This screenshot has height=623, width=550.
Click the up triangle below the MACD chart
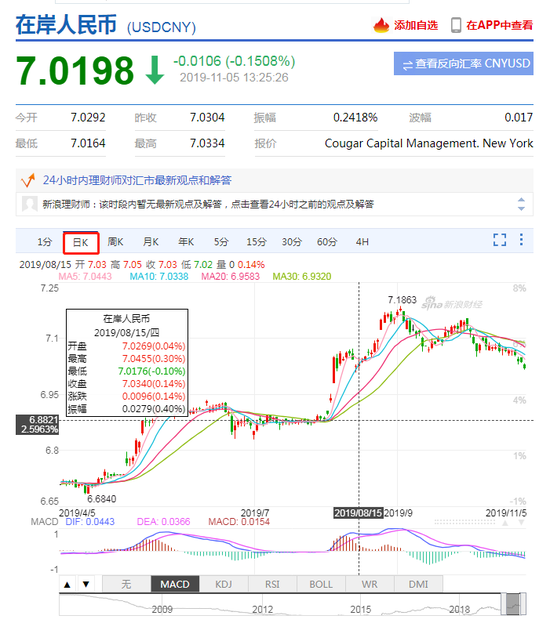67,584
